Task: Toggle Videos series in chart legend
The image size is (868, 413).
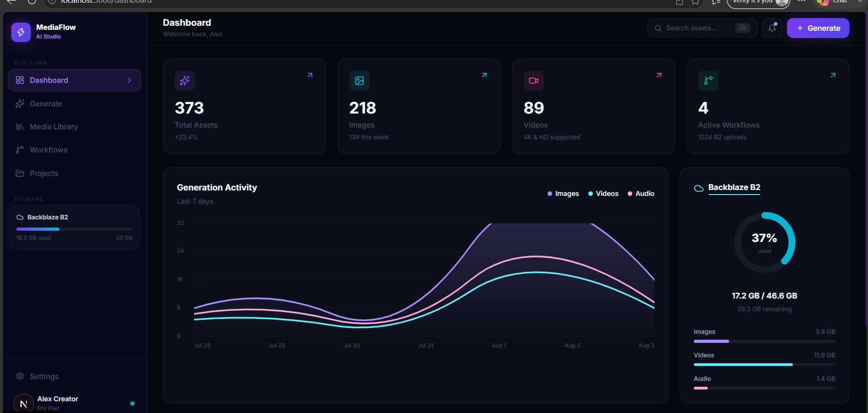Action: [x=603, y=194]
